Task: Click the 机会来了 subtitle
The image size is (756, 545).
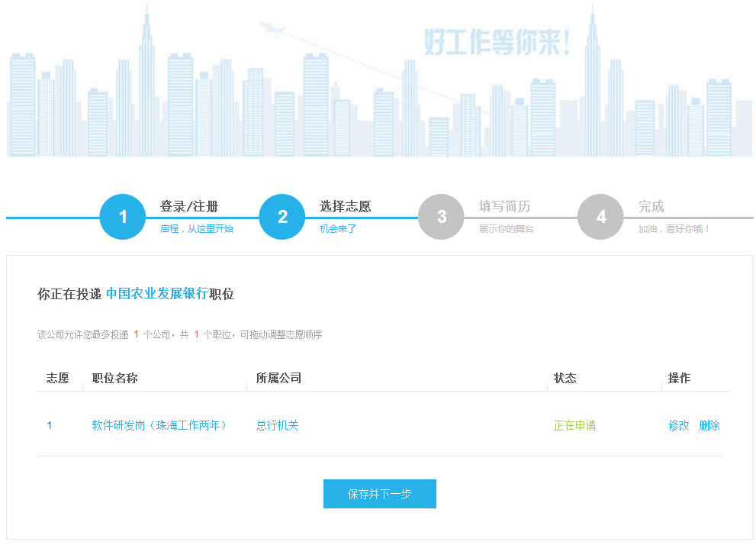Action: (337, 229)
